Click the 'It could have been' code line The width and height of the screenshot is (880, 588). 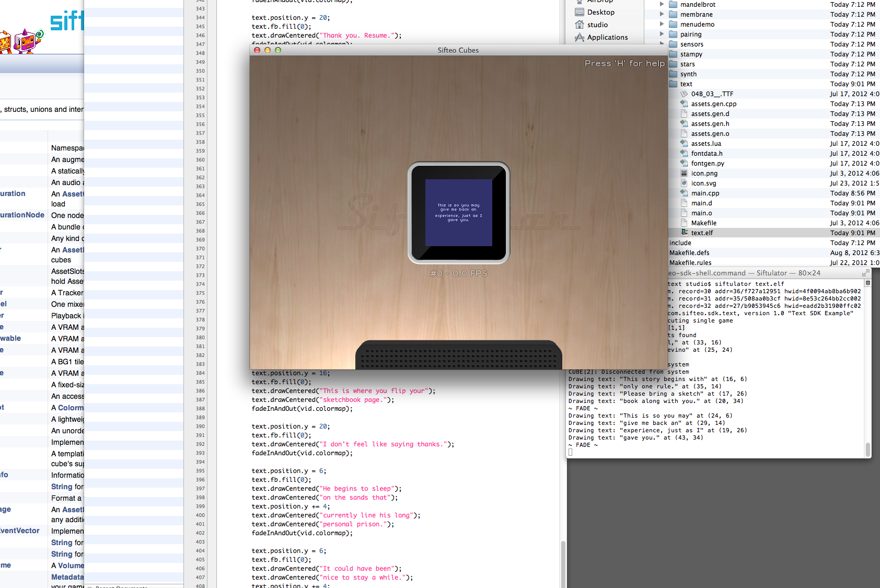coord(327,569)
